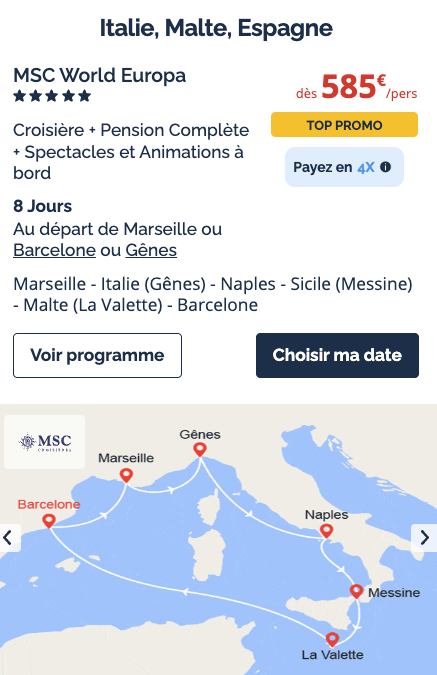
Task: Click the Naples map pin marker
Action: point(326,530)
